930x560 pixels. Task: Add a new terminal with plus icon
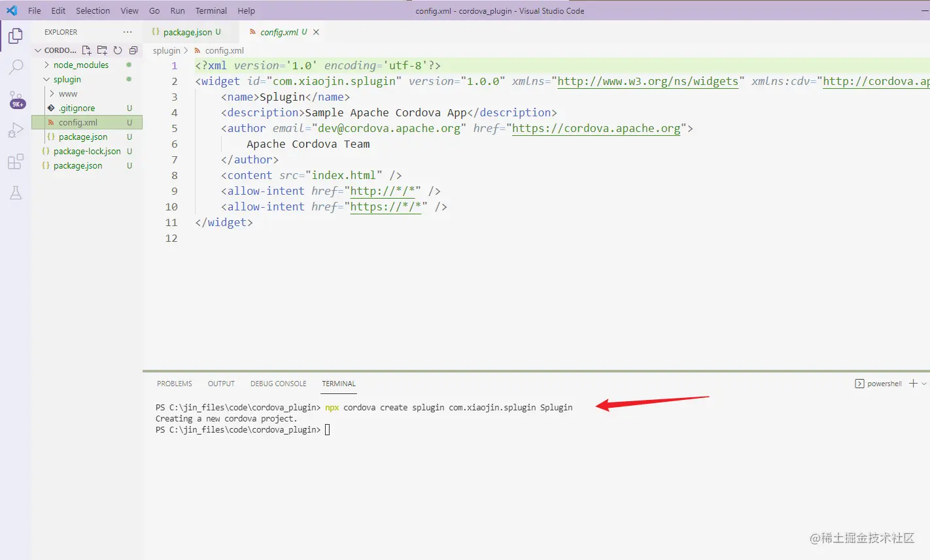click(913, 384)
